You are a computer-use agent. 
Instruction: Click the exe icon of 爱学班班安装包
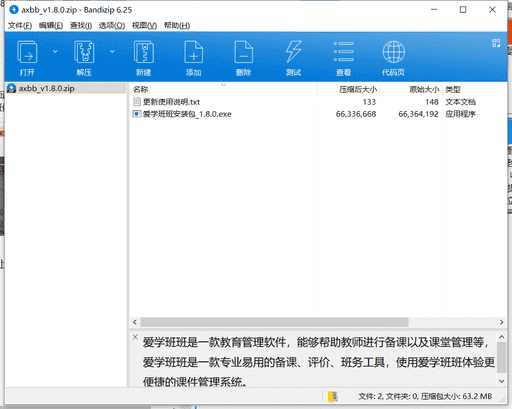click(137, 114)
